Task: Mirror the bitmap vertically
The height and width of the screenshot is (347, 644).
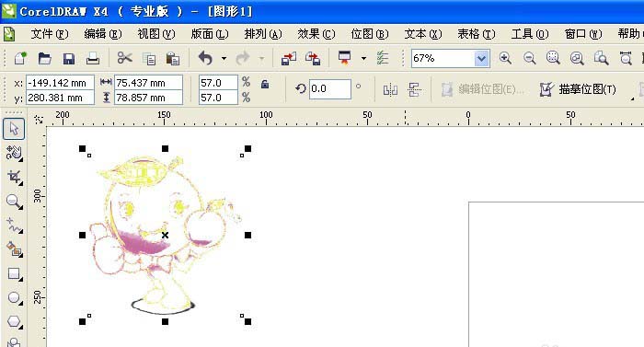Action: click(414, 89)
